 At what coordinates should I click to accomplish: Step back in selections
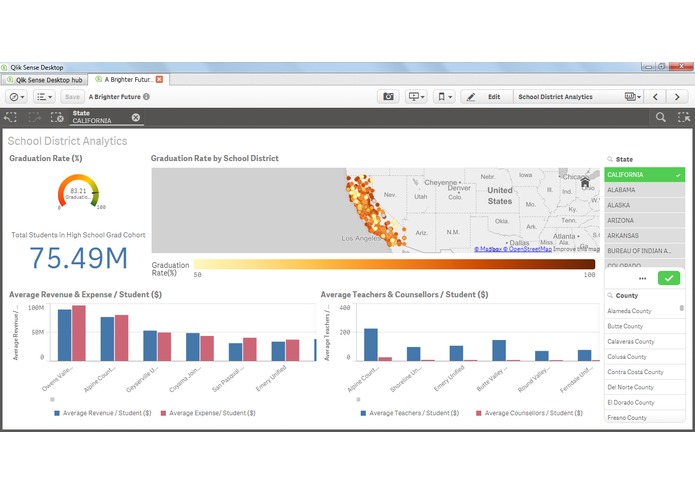pos(10,117)
